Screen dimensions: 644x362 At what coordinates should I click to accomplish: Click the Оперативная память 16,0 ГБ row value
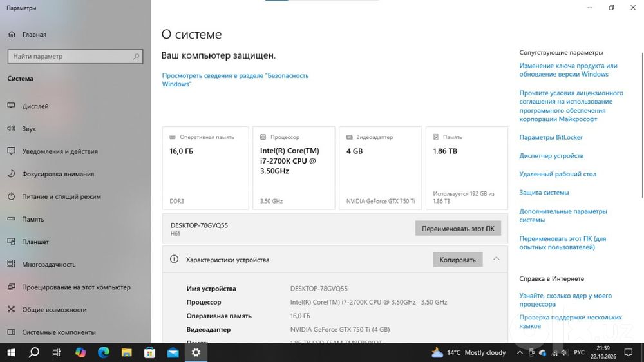[x=300, y=316]
